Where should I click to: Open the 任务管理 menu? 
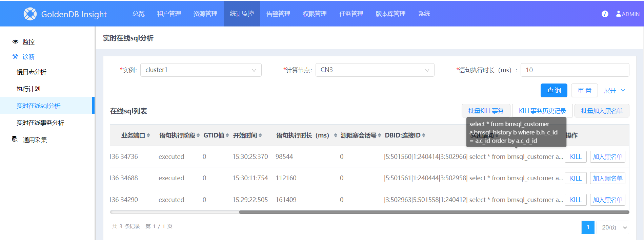click(351, 14)
